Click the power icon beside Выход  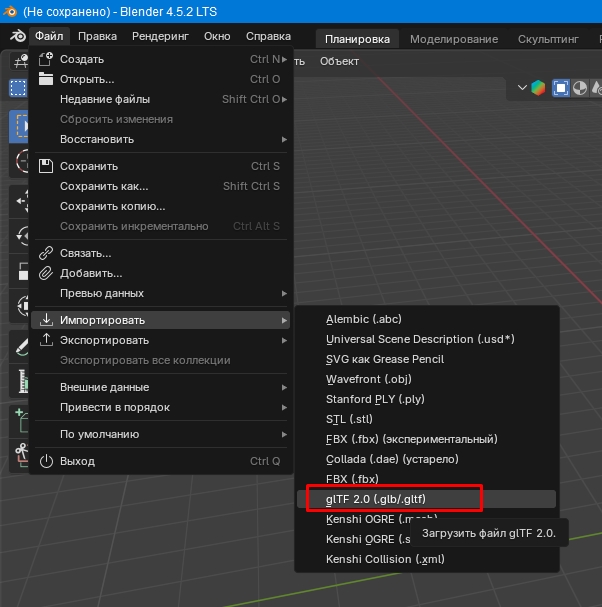[x=46, y=461]
